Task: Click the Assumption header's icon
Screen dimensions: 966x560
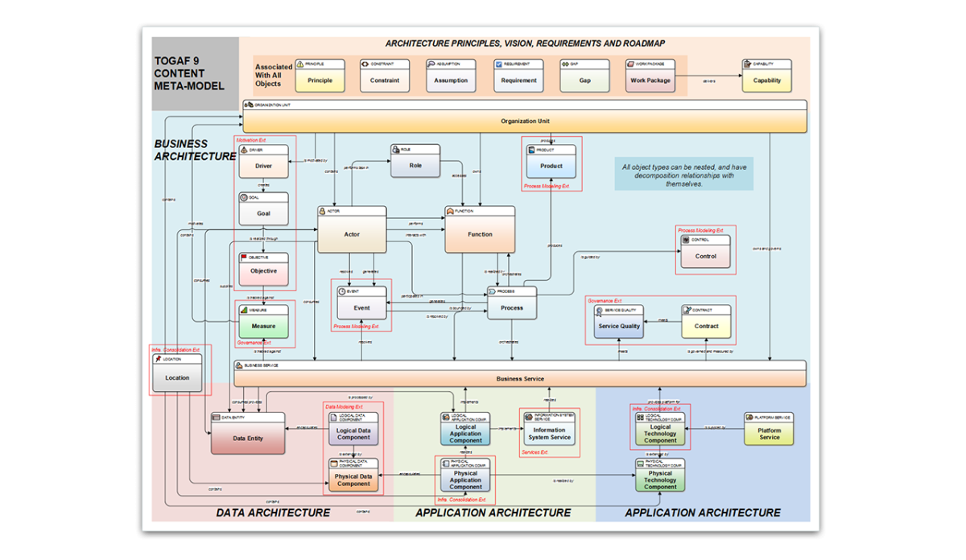Action: pos(431,64)
